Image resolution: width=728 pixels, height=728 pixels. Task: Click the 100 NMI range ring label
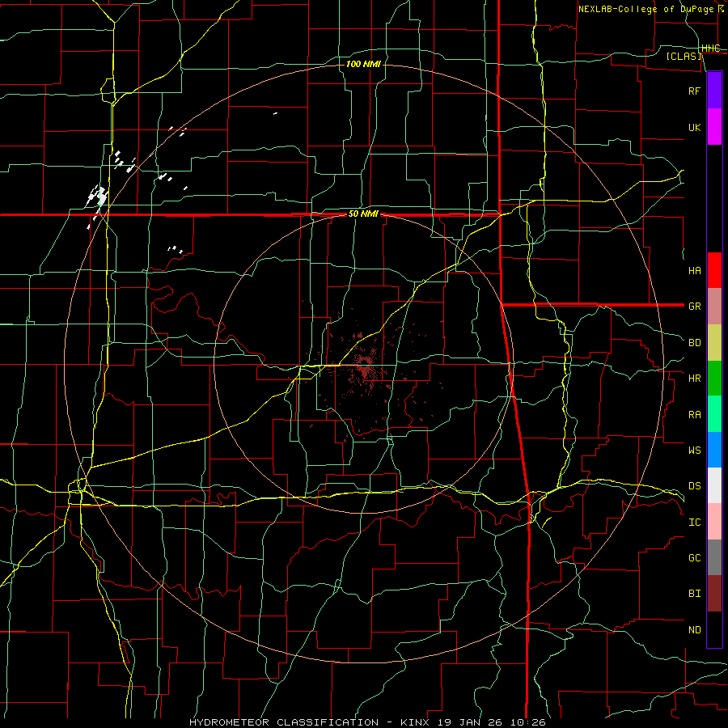pos(363,64)
